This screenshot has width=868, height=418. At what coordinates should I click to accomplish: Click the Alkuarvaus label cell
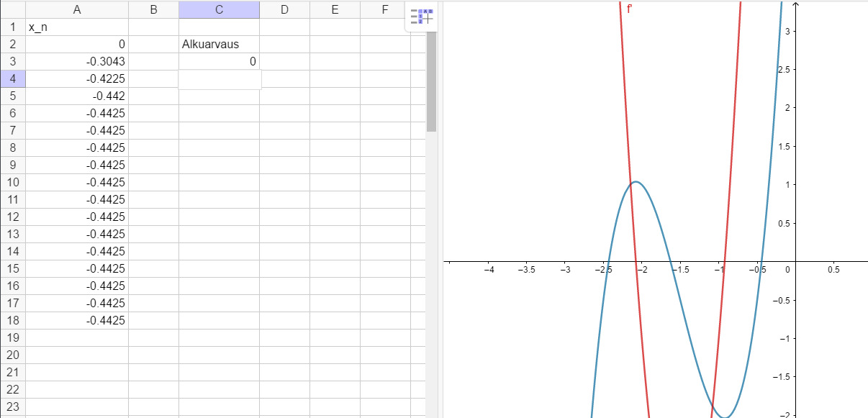(219, 45)
